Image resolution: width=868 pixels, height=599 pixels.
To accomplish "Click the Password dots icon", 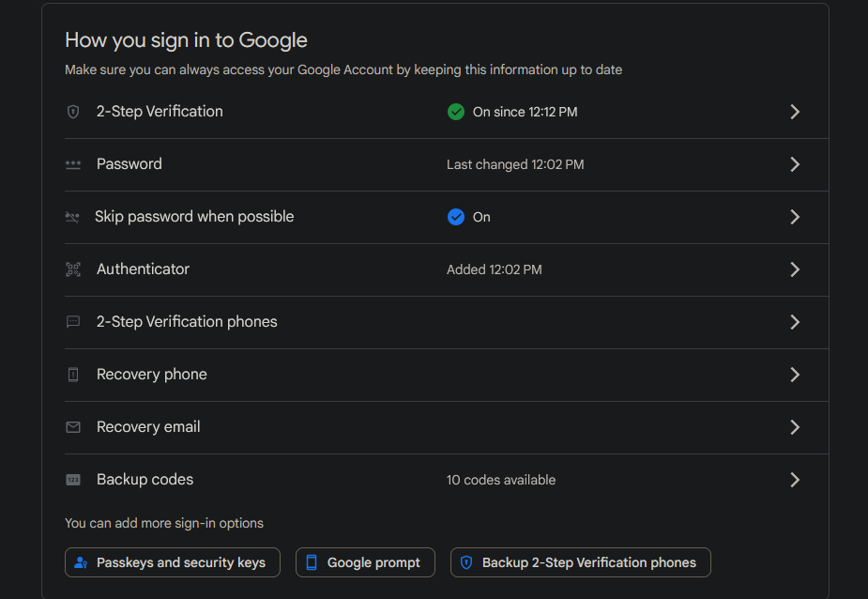I will coord(73,164).
